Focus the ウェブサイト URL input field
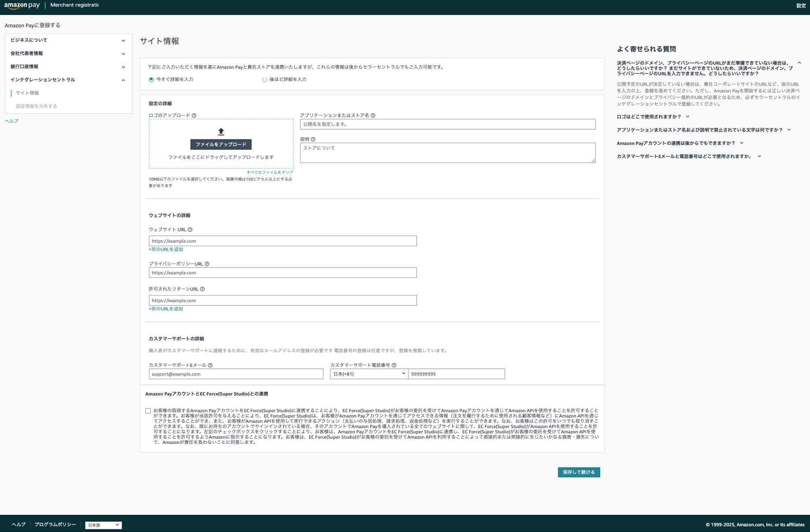 point(283,241)
